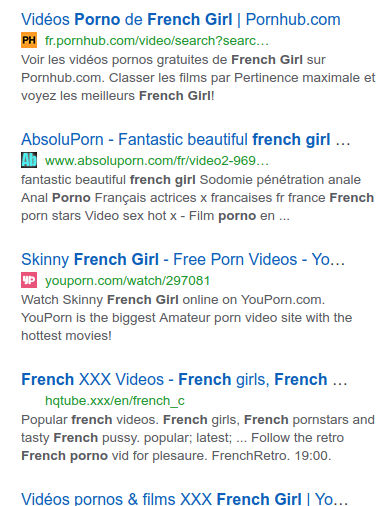This screenshot has height=506, width=386.
Task: Click the snippet starting with fantastic beautiful
Action: click(197, 198)
